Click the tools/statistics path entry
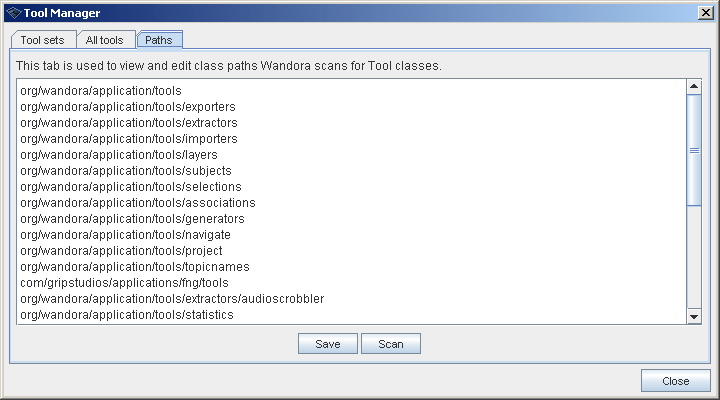720x400 pixels. (126, 315)
